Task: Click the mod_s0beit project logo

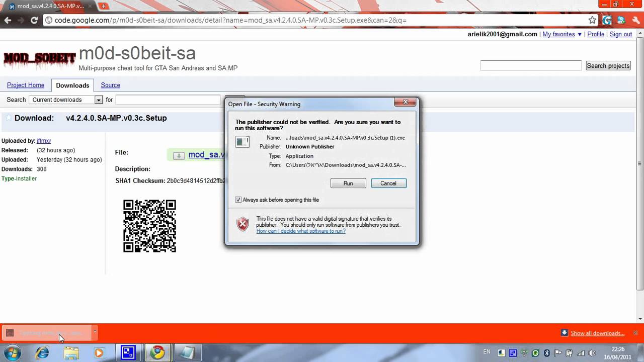Action: point(40,59)
